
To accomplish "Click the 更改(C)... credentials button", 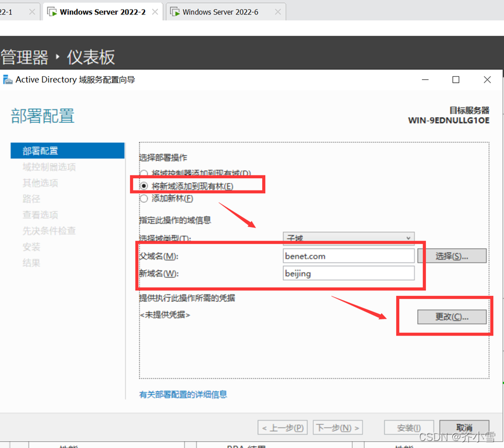I will point(452,316).
